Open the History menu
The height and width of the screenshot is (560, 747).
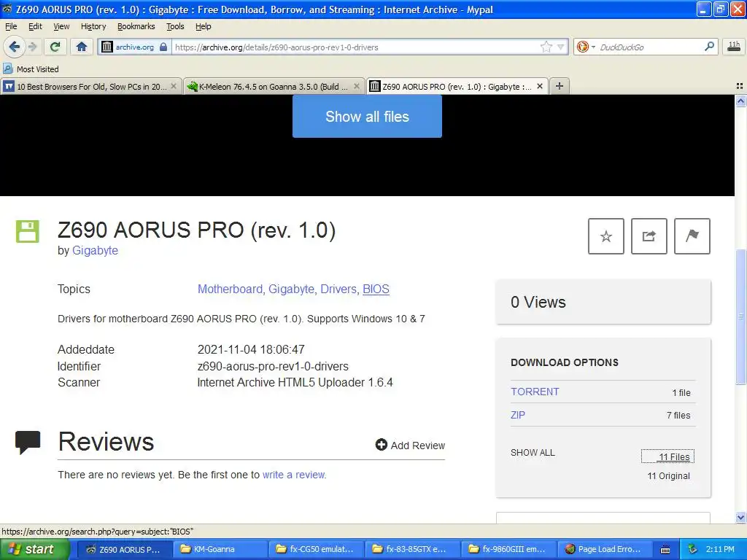tap(93, 26)
